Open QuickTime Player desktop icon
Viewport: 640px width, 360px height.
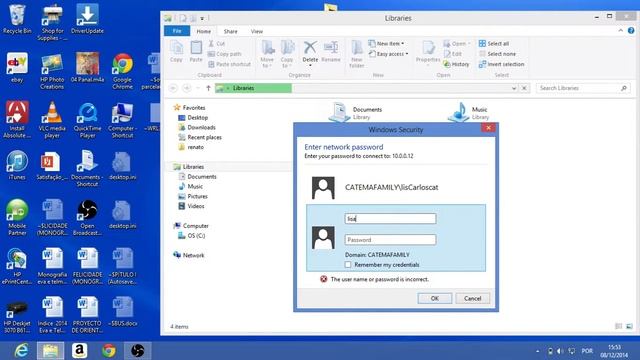click(87, 120)
